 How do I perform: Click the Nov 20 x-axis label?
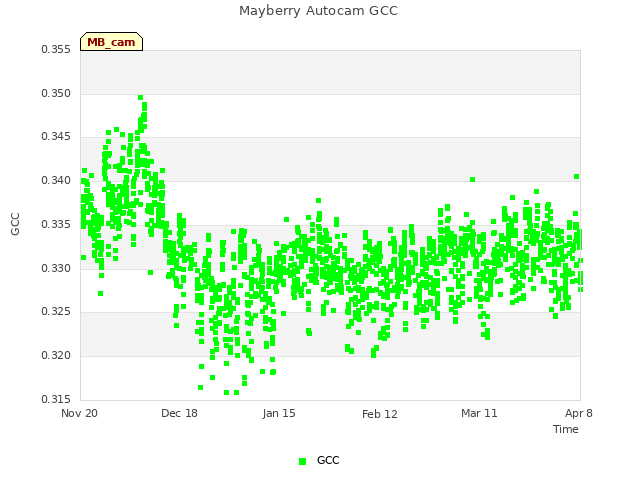pos(79,413)
